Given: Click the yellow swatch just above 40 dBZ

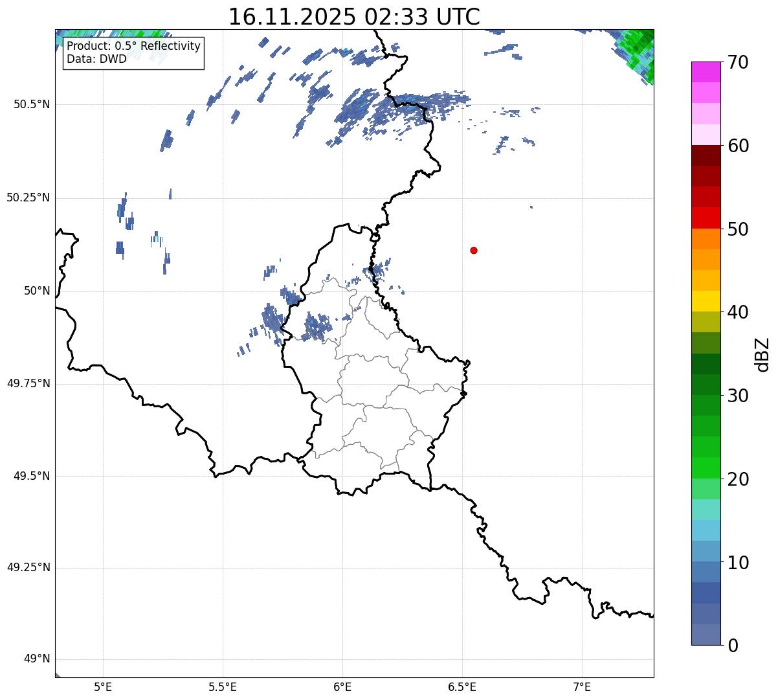Looking at the screenshot, I should pos(706,301).
